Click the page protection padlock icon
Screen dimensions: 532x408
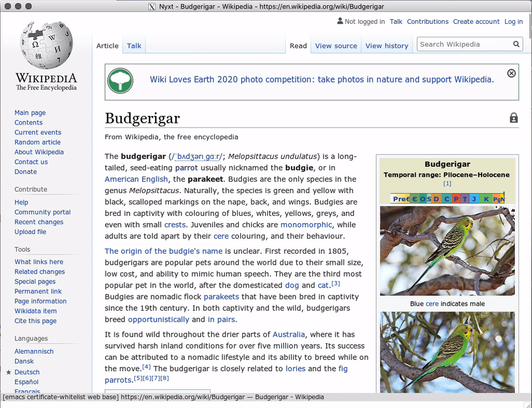(514, 118)
